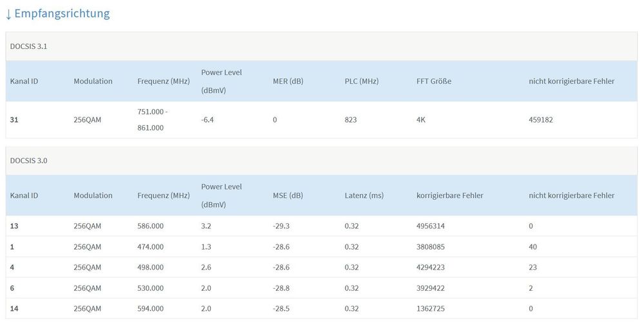Screen dimensions: 644x336
Task: Select frequency 586.000 cell
Action: pos(150,226)
